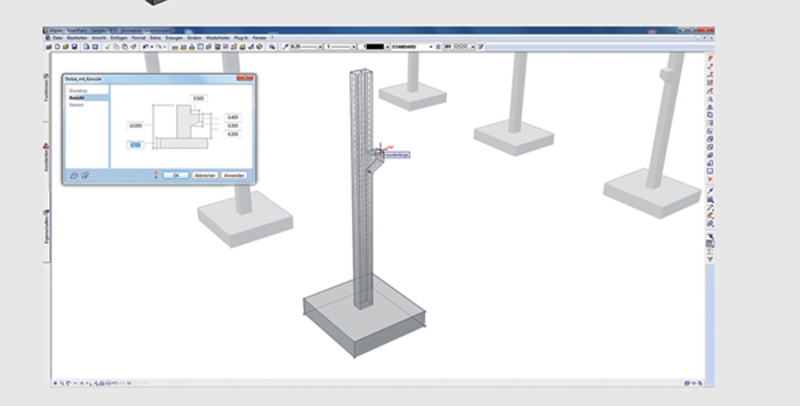Click the 10.000 height input field
800x406 pixels.
(135, 125)
